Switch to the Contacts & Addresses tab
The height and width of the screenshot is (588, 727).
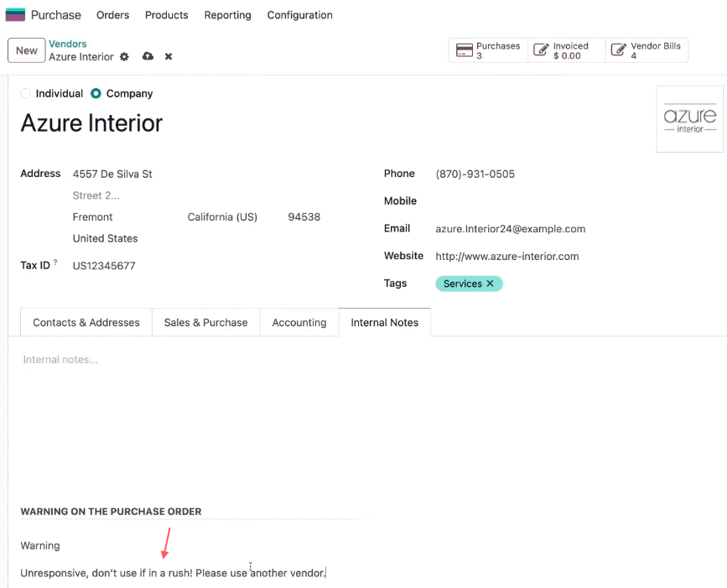pos(86,322)
